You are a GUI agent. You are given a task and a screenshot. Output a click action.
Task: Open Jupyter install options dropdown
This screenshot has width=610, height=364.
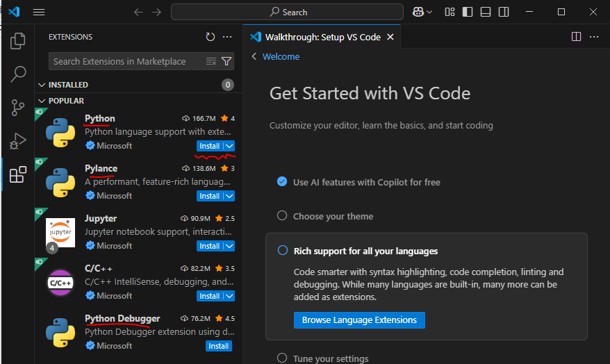coord(229,246)
